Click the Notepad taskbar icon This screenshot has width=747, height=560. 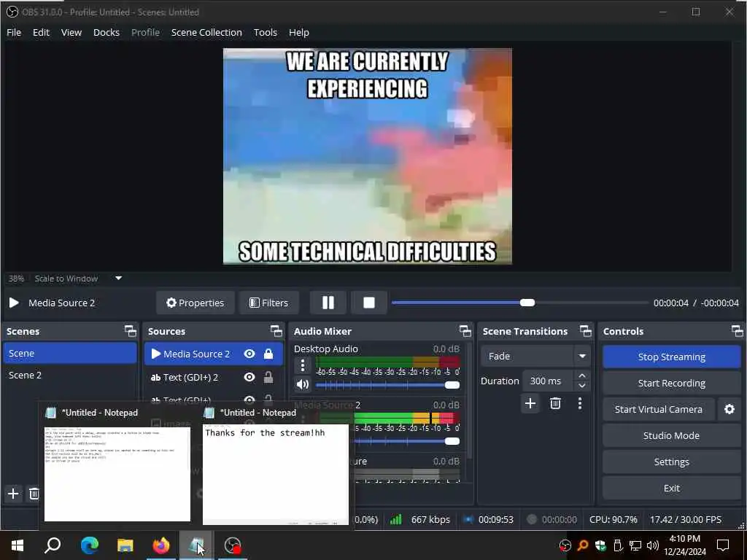point(196,545)
